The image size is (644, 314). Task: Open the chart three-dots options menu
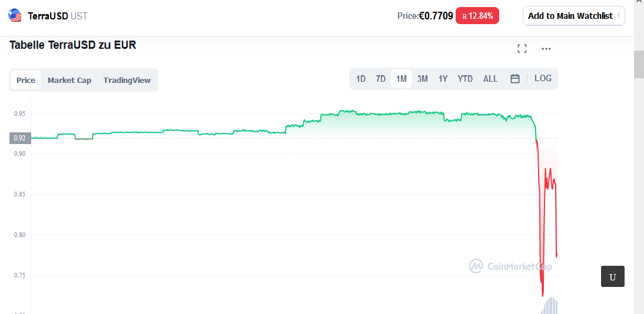point(546,49)
